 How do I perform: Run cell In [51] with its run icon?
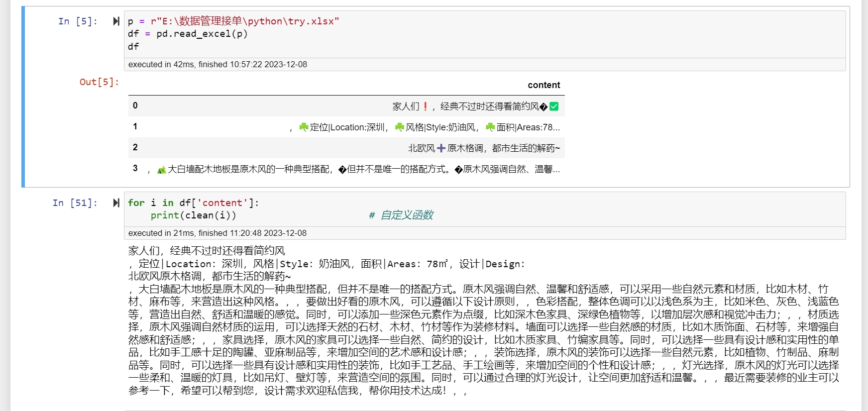[x=116, y=203]
